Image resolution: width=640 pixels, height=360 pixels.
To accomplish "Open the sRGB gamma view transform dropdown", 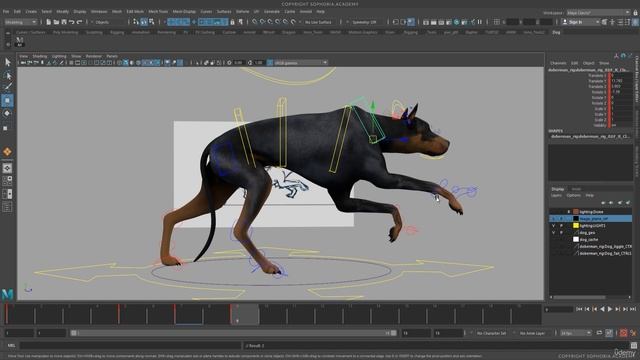I will pyautogui.click(x=301, y=63).
